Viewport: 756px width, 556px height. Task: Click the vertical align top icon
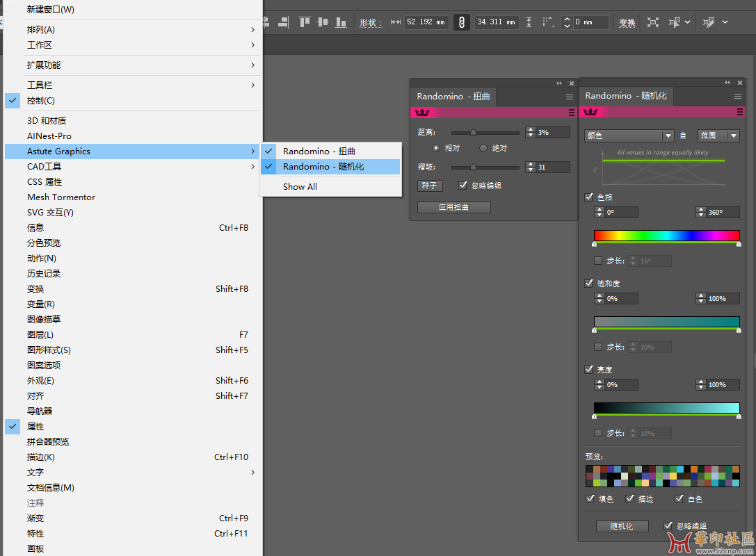tap(304, 22)
